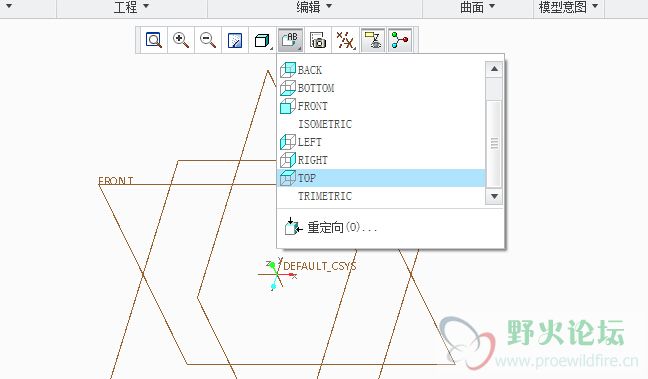This screenshot has height=379, width=648.
Task: Select LEFT saved view
Action: [382, 142]
